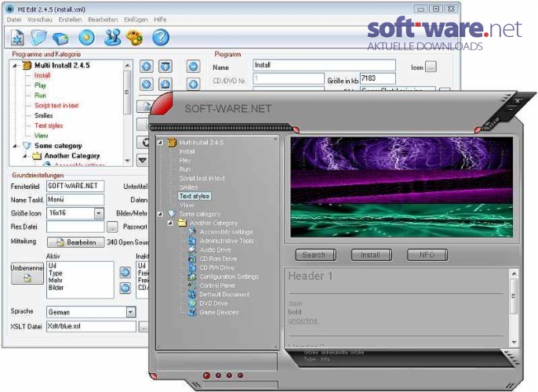Screen dimensions: 538x392
Task: Open the Sprache German dropdown
Action: (x=131, y=312)
